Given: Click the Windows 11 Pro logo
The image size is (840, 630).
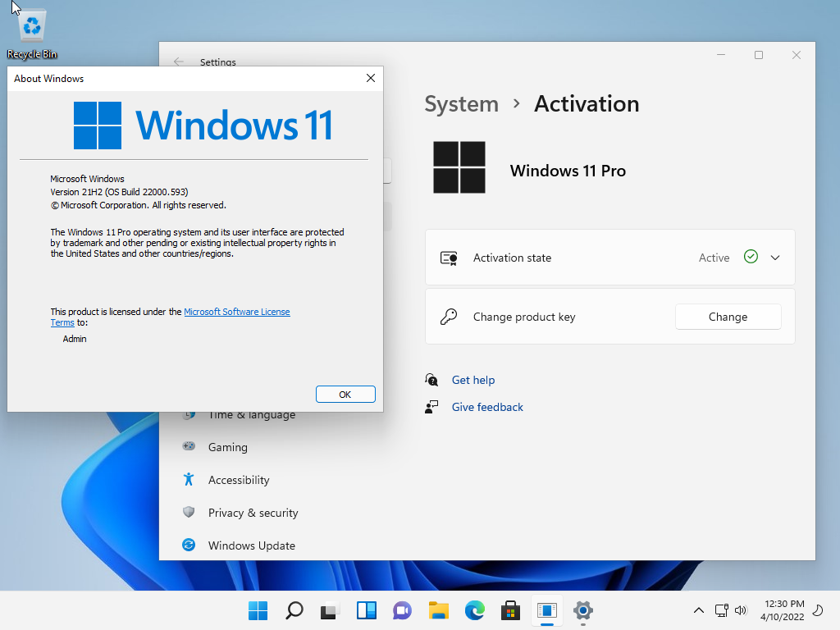Looking at the screenshot, I should point(459,167).
